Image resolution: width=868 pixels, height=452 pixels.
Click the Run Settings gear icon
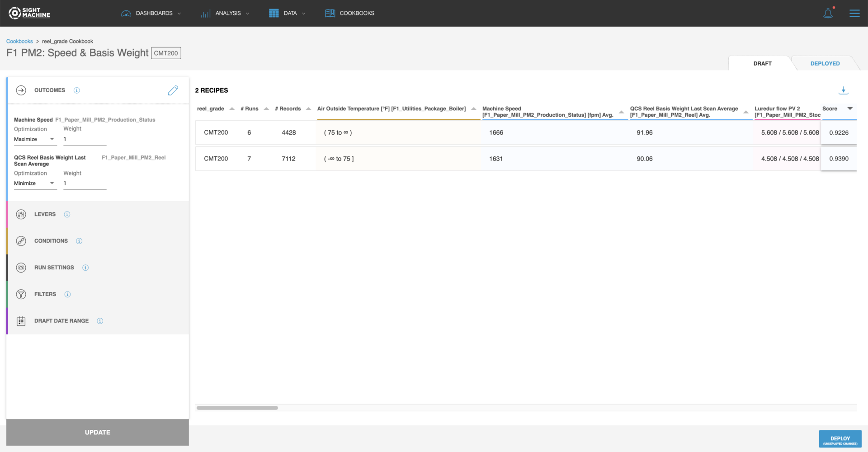point(21,268)
